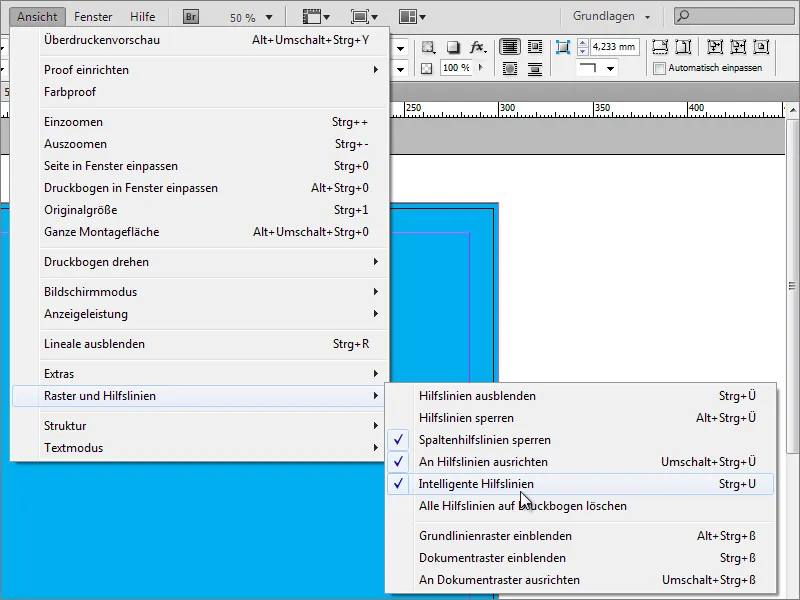Click fill frame proportionally icon

(x=660, y=47)
